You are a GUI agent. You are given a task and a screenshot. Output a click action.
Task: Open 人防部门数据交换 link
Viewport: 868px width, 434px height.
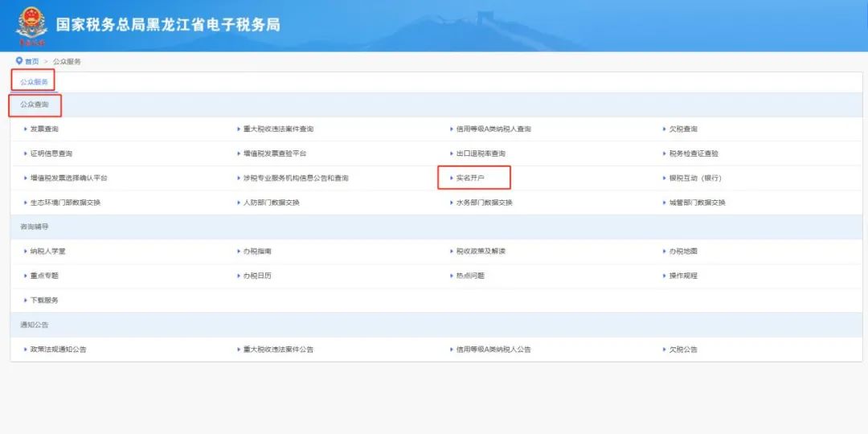click(272, 203)
